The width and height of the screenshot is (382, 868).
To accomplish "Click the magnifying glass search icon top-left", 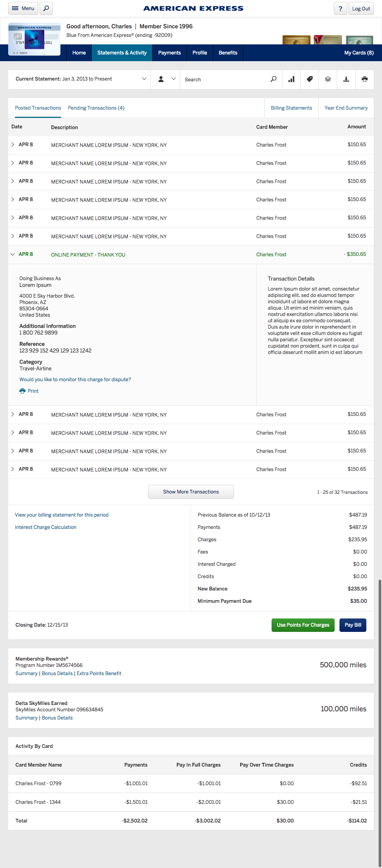I will tap(46, 8).
